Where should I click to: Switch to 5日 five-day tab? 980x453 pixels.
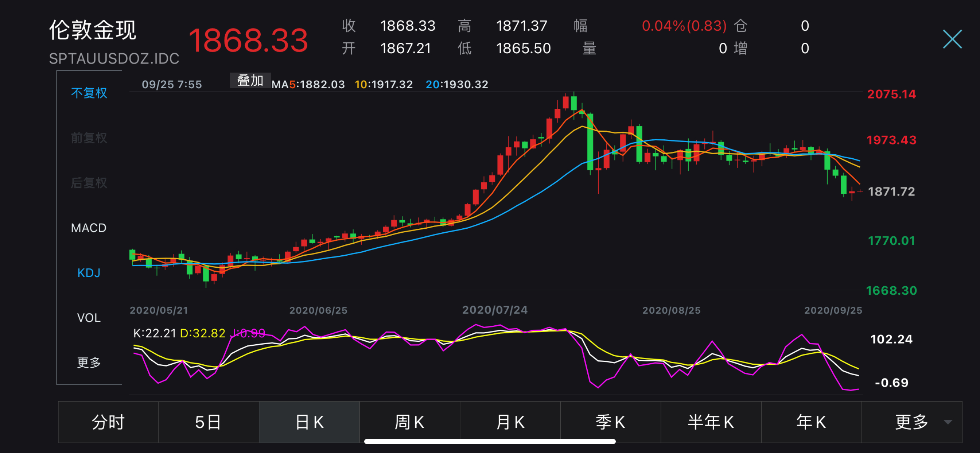click(x=209, y=422)
